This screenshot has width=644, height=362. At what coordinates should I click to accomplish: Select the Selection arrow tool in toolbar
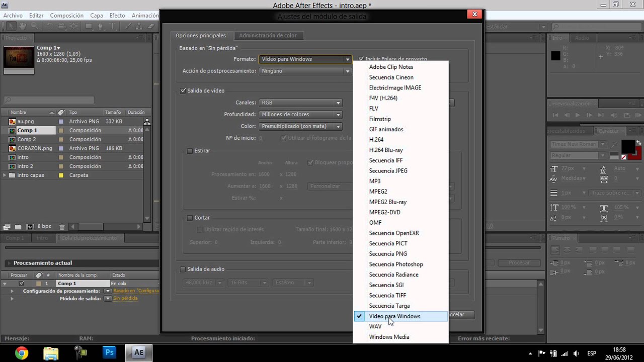tap(10, 26)
